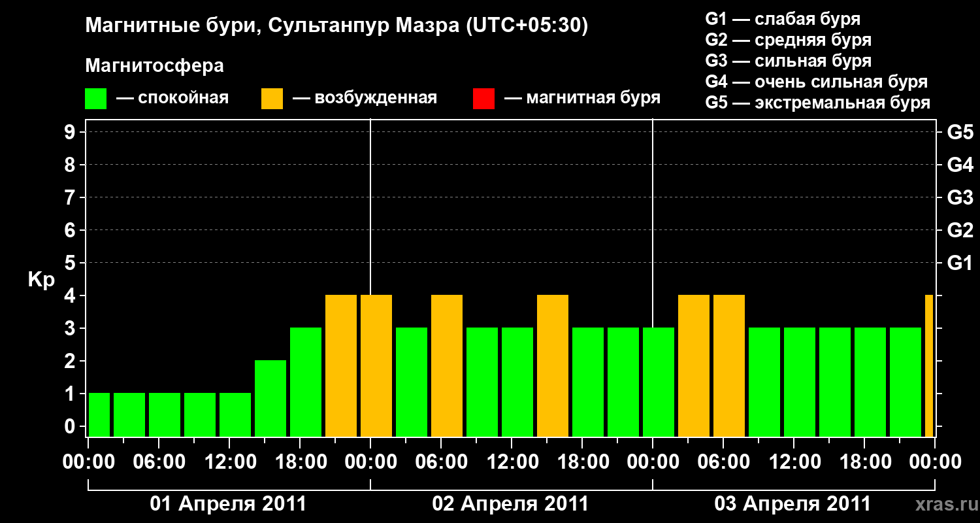Click the 'G2' tick label on the right axis
Screen dimensions: 980x523
coord(960,231)
